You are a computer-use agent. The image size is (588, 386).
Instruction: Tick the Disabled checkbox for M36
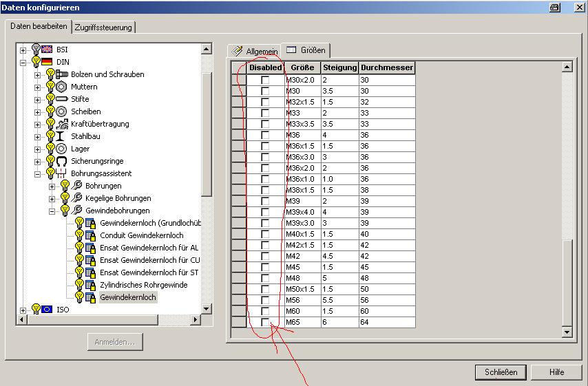coord(265,136)
